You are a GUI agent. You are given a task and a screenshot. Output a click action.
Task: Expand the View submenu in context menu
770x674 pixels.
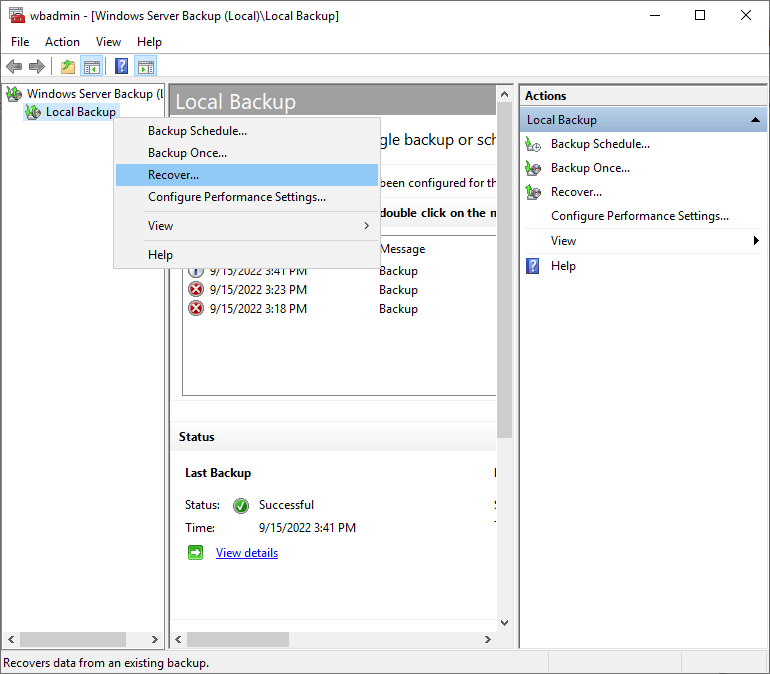pos(247,226)
